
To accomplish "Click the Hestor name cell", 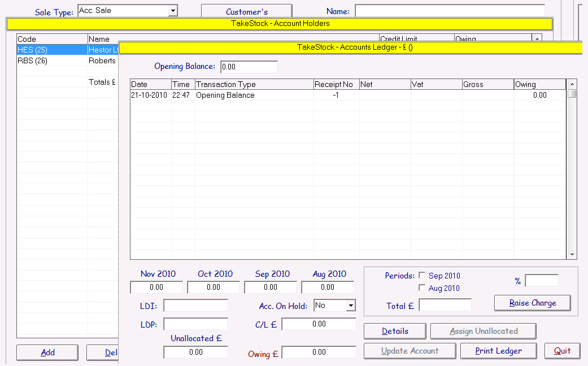I will coord(103,50).
